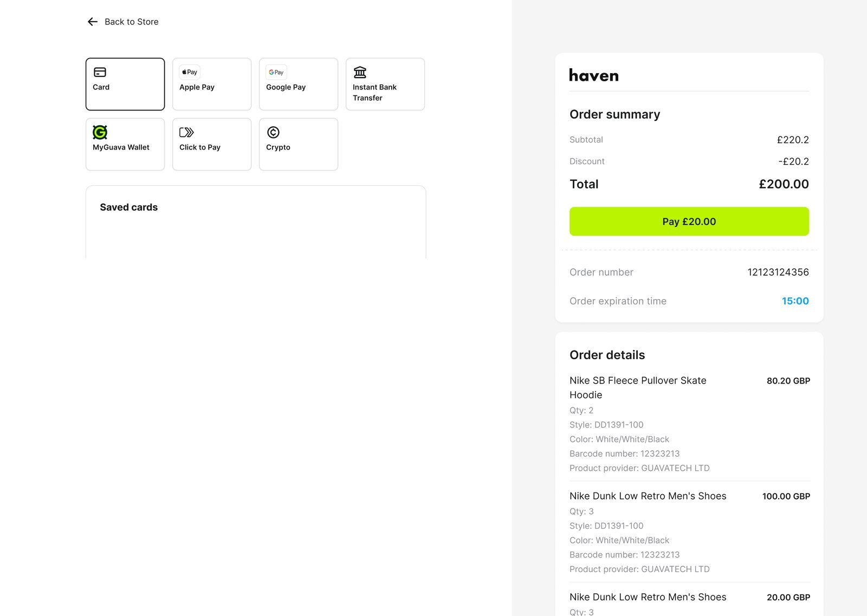Click the Order details heading
The height and width of the screenshot is (616, 867).
point(607,355)
